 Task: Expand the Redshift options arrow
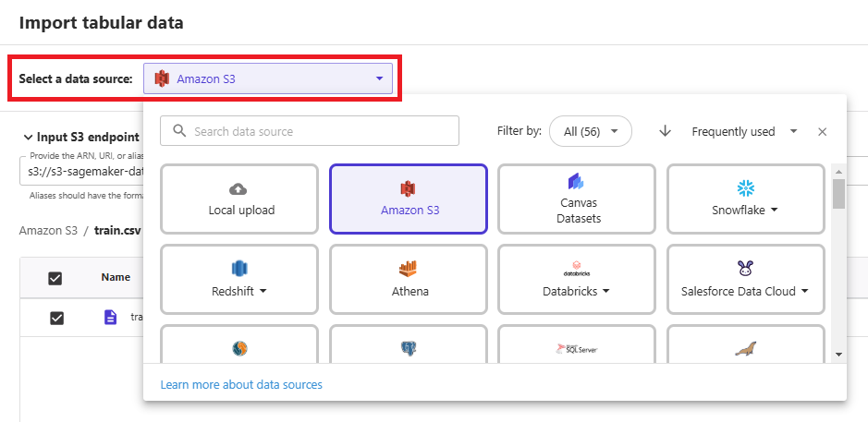[x=263, y=291]
